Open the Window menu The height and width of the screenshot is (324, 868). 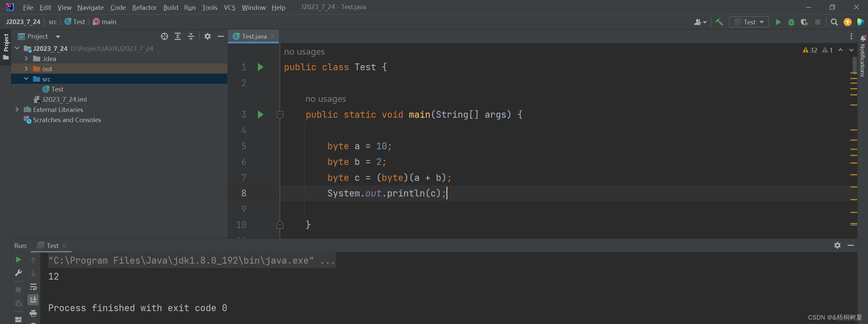click(253, 7)
